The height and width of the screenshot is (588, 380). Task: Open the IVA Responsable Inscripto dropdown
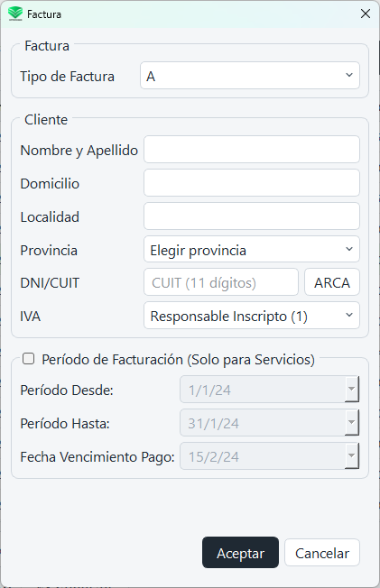click(x=252, y=316)
